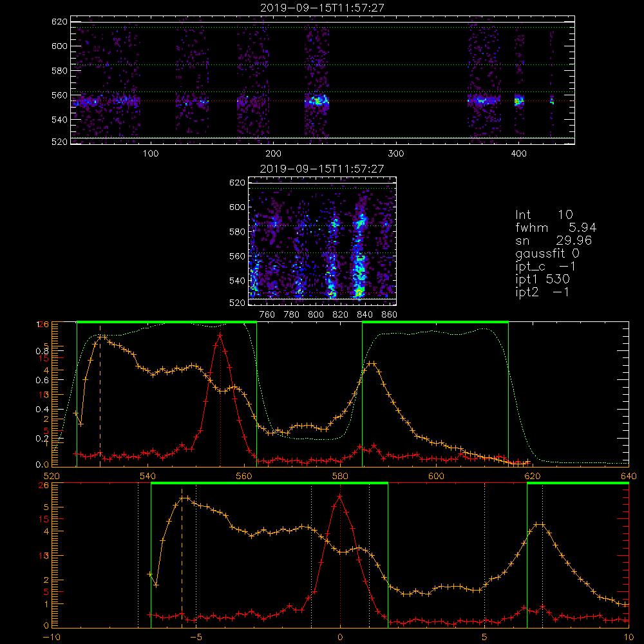Click the 'ipt2 -1' parameter line
The height and width of the screenshot is (644, 644).
(x=542, y=292)
